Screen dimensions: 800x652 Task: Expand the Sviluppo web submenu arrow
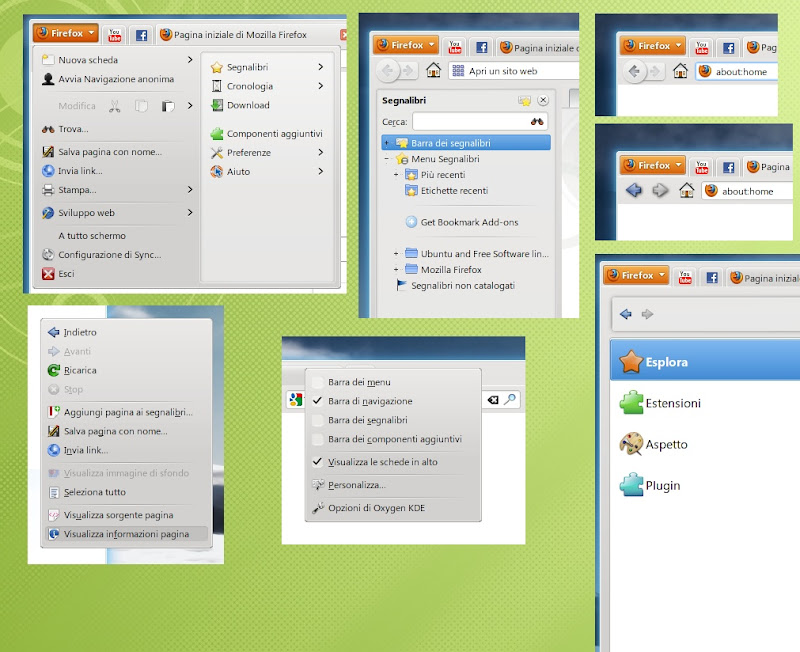(190, 213)
